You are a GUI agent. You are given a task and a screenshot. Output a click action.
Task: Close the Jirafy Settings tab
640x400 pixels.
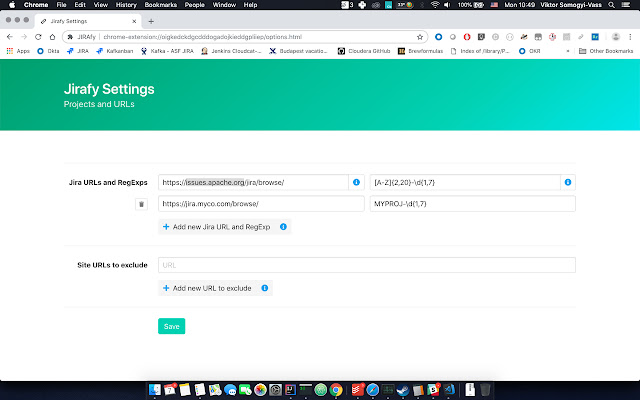coord(134,21)
